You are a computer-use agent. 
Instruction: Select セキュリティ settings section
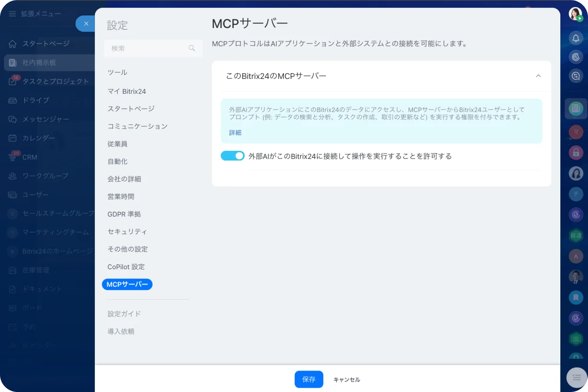[x=128, y=232]
